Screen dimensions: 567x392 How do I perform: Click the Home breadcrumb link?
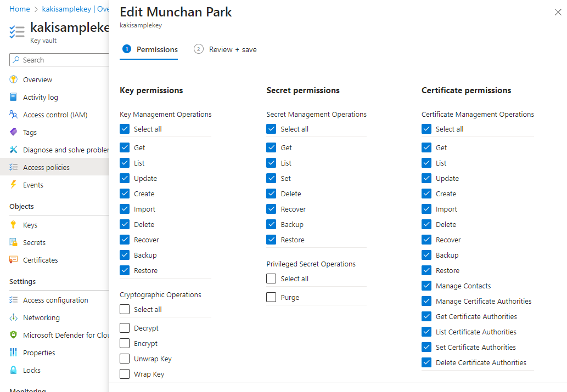[20, 9]
